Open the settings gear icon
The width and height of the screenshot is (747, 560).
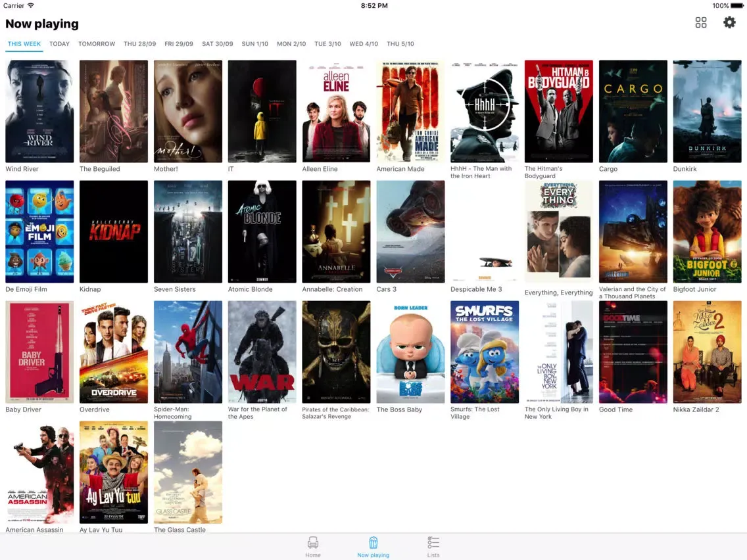[x=729, y=22]
